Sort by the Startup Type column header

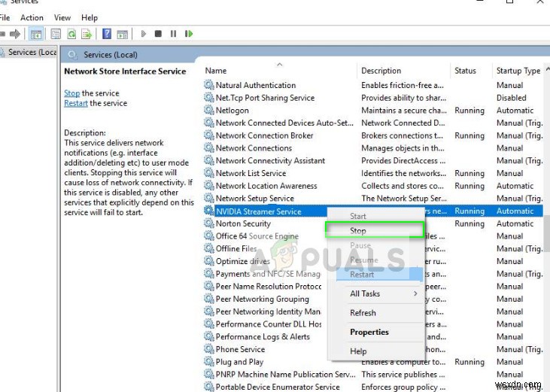click(x=518, y=71)
